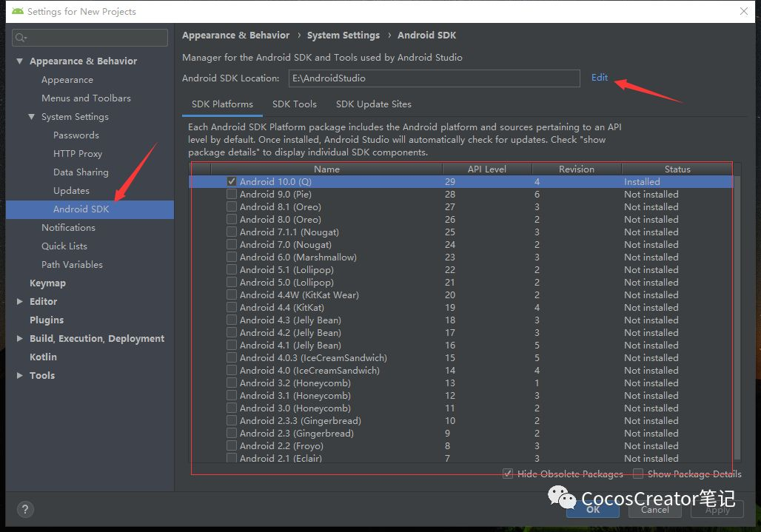Open Quick Lists settings
This screenshot has width=761, height=532.
point(64,246)
